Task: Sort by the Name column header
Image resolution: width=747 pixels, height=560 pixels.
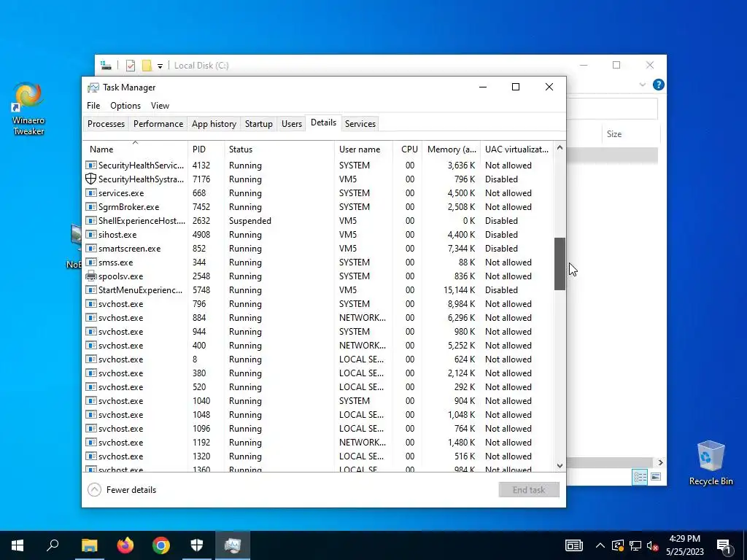Action: click(135, 149)
